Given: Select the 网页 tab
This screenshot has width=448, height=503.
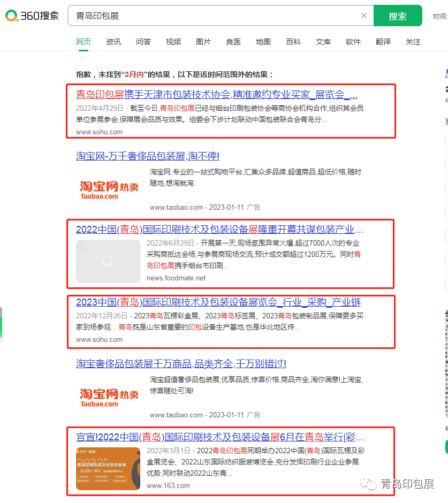Looking at the screenshot, I should [x=83, y=42].
